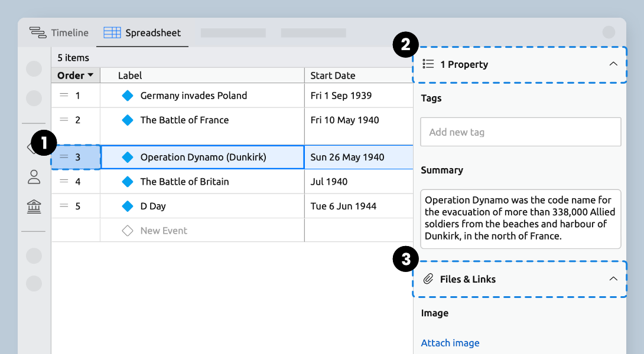Image resolution: width=644 pixels, height=354 pixels.
Task: Click the drag handle of row 2
Action: [64, 120]
